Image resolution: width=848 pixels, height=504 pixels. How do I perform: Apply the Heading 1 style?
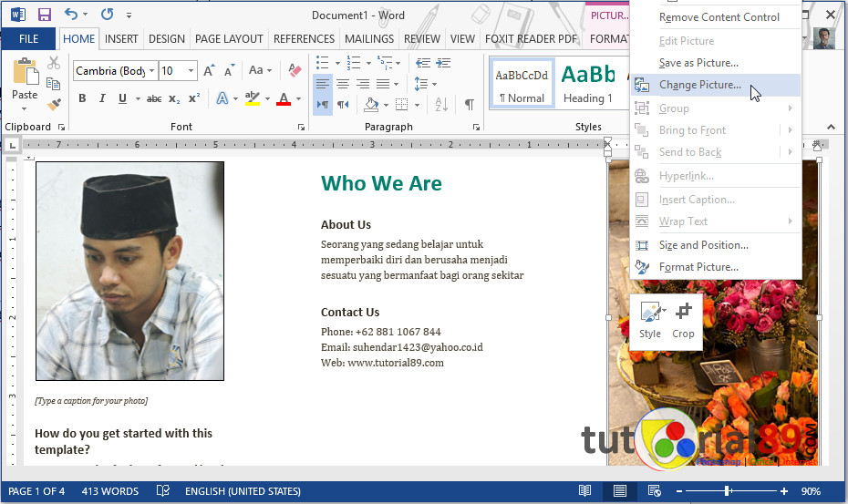tap(588, 85)
